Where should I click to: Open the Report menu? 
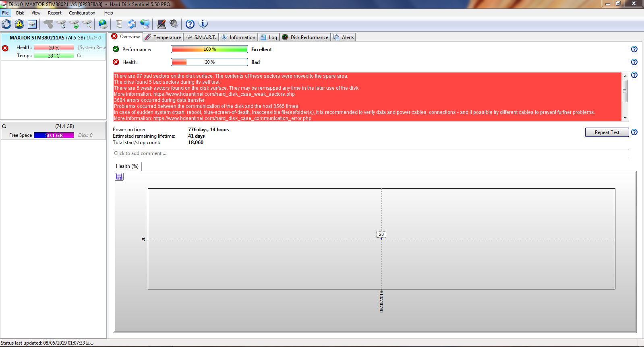55,13
